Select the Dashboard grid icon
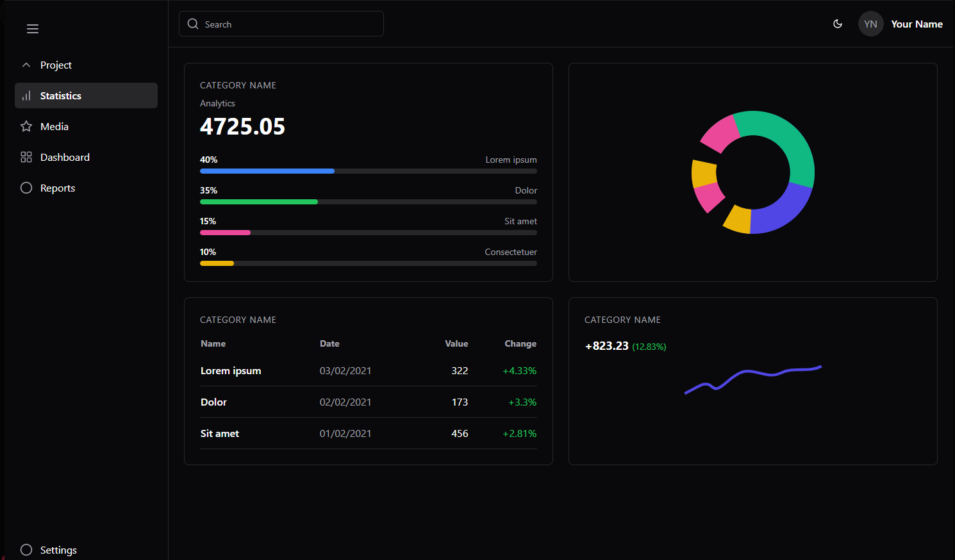Image resolution: width=955 pixels, height=560 pixels. (26, 157)
